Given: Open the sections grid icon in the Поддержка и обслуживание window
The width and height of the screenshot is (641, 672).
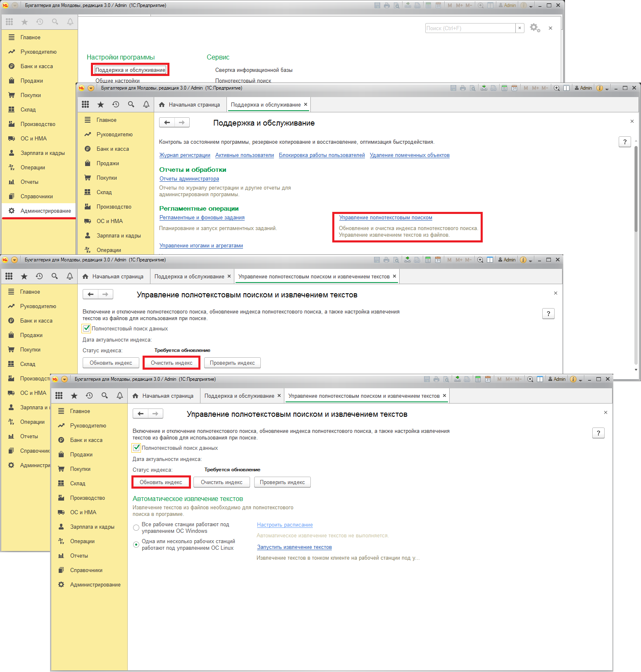Looking at the screenshot, I should (85, 104).
